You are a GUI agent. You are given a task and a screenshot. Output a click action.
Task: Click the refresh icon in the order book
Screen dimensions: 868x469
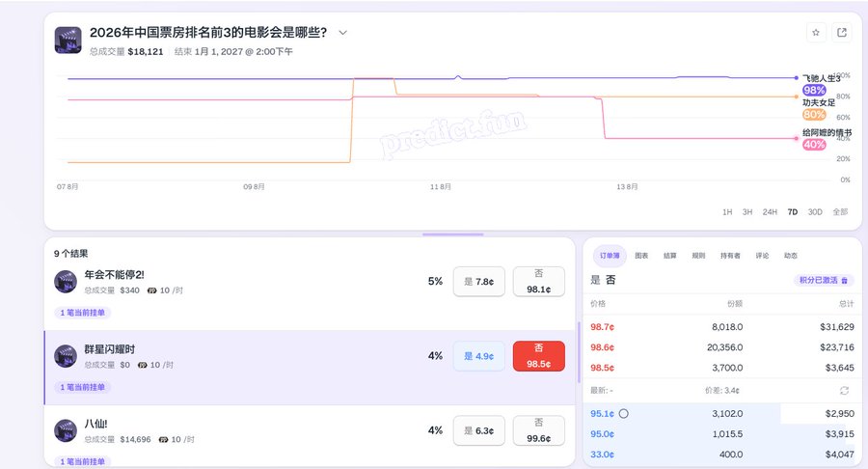tap(844, 391)
